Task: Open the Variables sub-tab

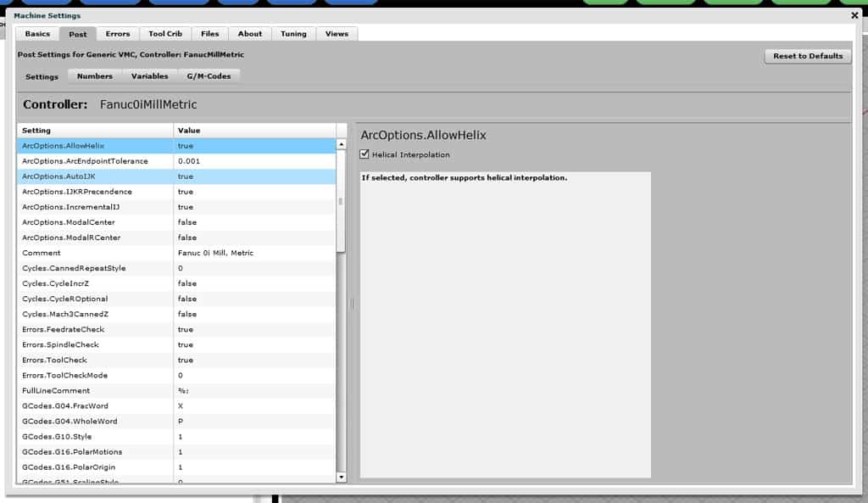Action: coord(149,75)
